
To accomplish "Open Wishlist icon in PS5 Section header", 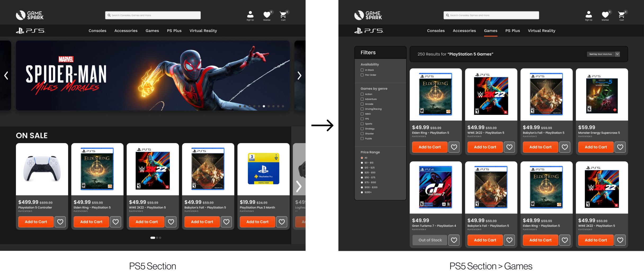I will coord(267,16).
